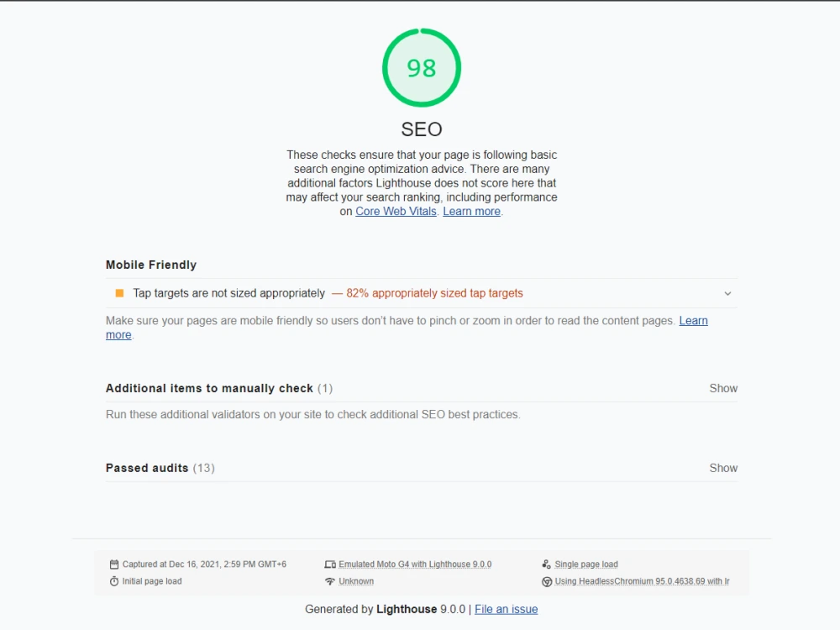Click Using HeadlessChromium version text
Screen dimensions: 840x630
coord(642,581)
